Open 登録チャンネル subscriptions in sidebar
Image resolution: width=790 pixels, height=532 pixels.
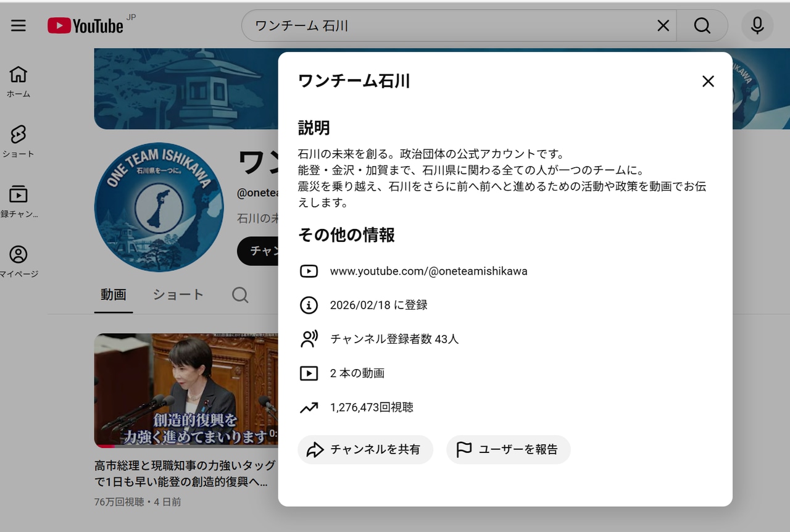click(x=19, y=202)
